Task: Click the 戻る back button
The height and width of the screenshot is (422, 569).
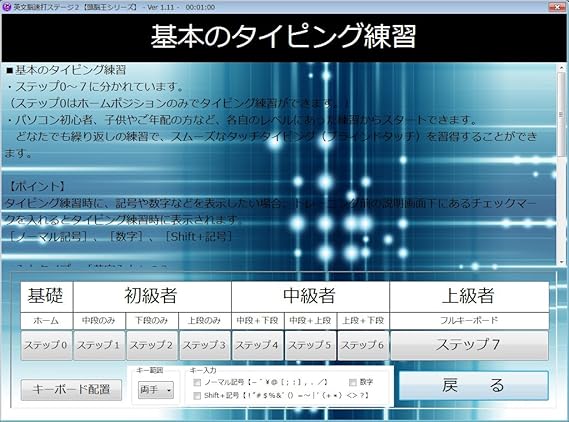Action: pyautogui.click(x=473, y=385)
